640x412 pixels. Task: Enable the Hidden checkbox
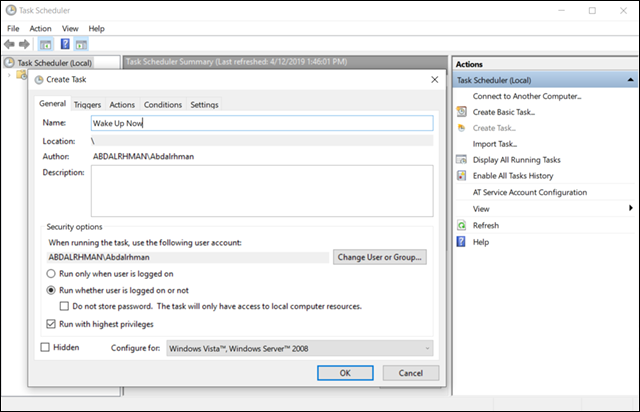[45, 347]
